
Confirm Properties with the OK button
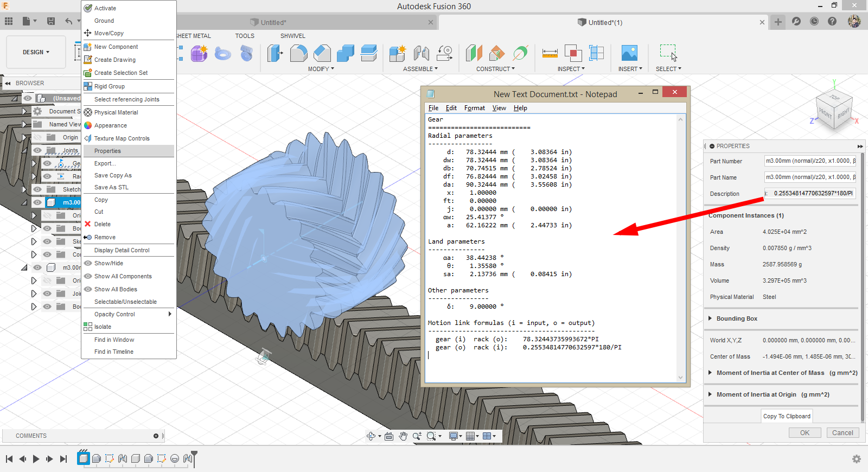tap(805, 433)
